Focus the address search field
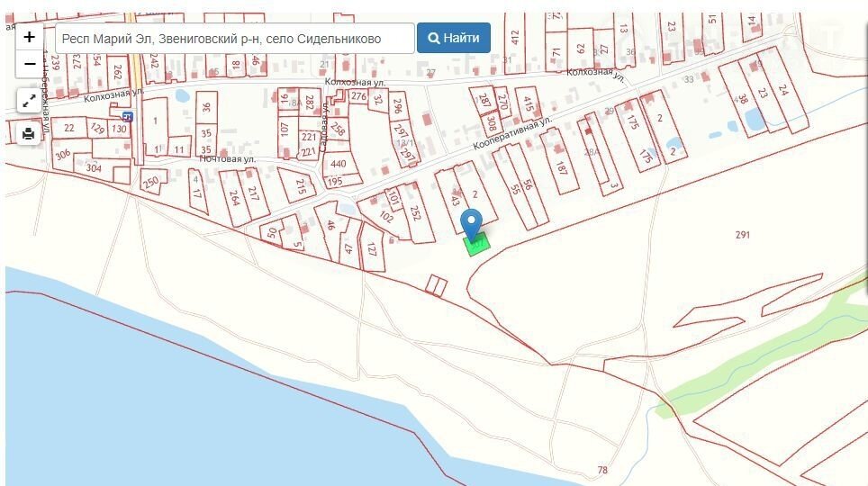 235,39
